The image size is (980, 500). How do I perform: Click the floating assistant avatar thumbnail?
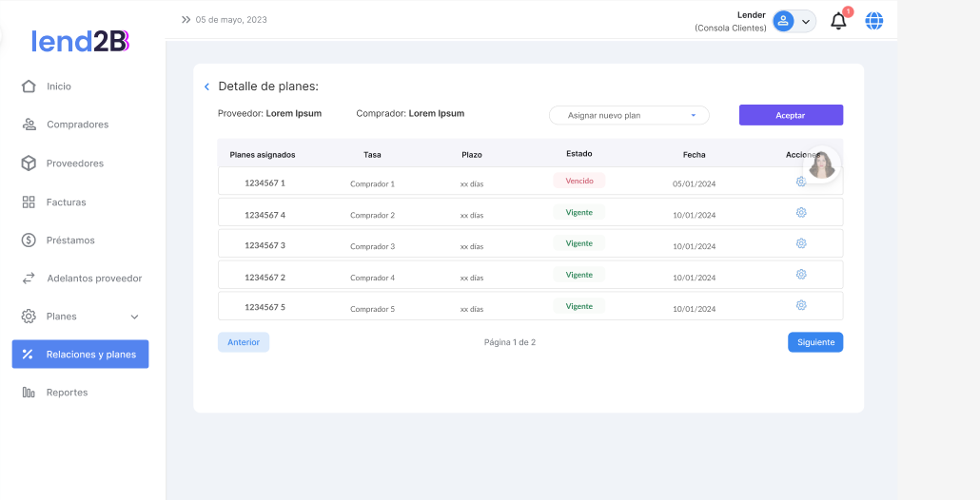click(x=822, y=165)
